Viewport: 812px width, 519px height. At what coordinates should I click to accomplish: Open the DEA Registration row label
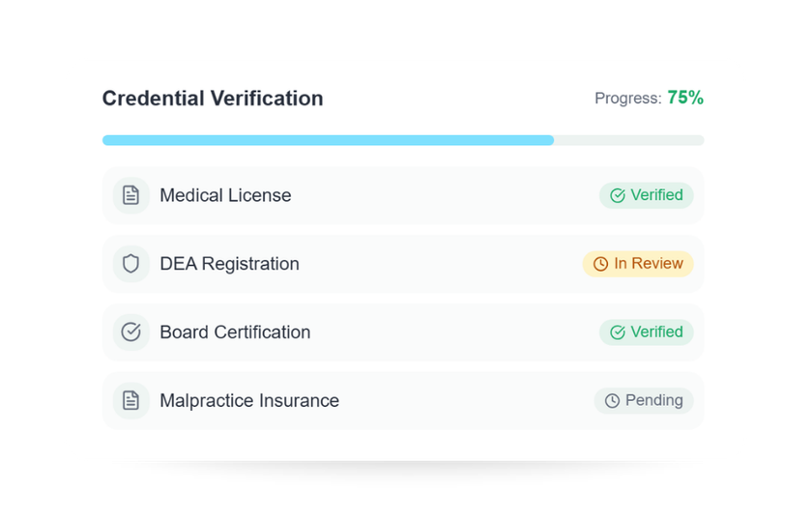coord(229,264)
